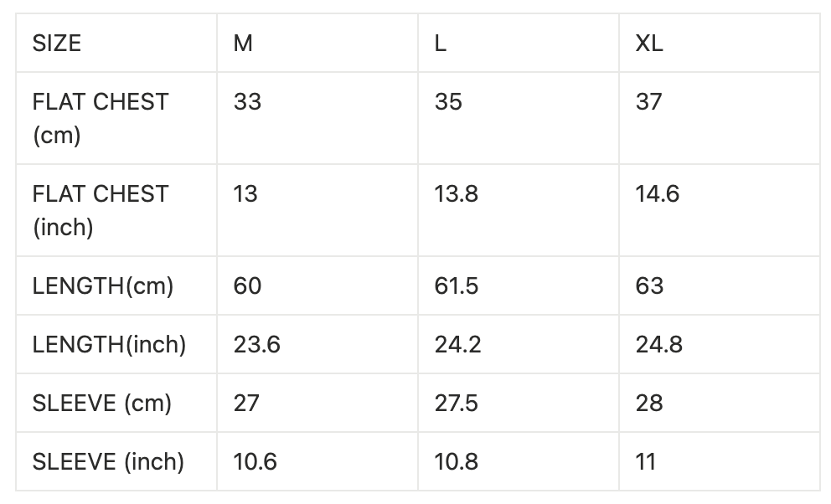Viewport: 831px width, 504px height.
Task: Click the flat chest value 33
Action: [x=247, y=102]
